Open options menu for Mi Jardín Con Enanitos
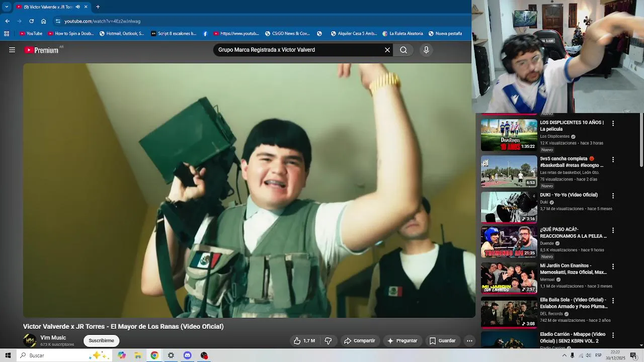 pos(613,266)
